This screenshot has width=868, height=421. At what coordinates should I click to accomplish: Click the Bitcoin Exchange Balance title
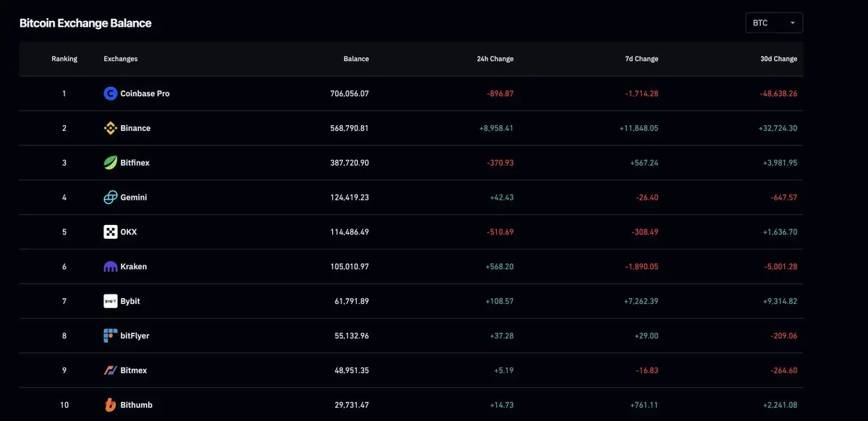pyautogui.click(x=85, y=23)
